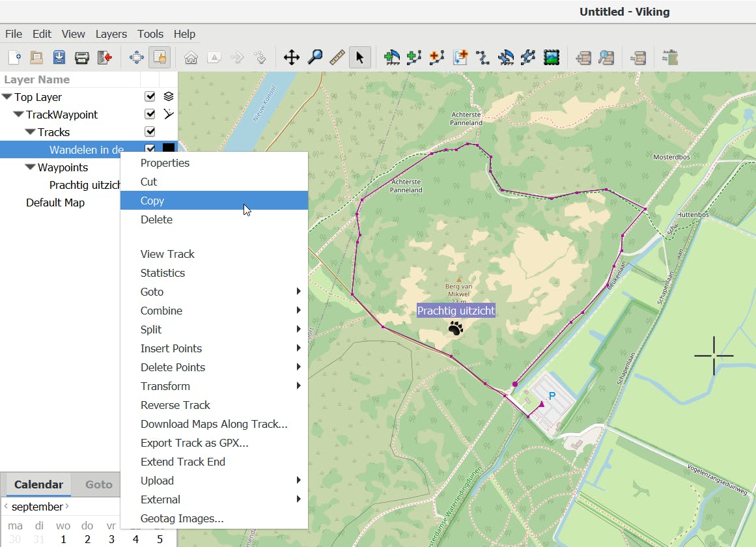The image size is (756, 547).
Task: Collapse the Top Layer tree node
Action: click(x=7, y=97)
